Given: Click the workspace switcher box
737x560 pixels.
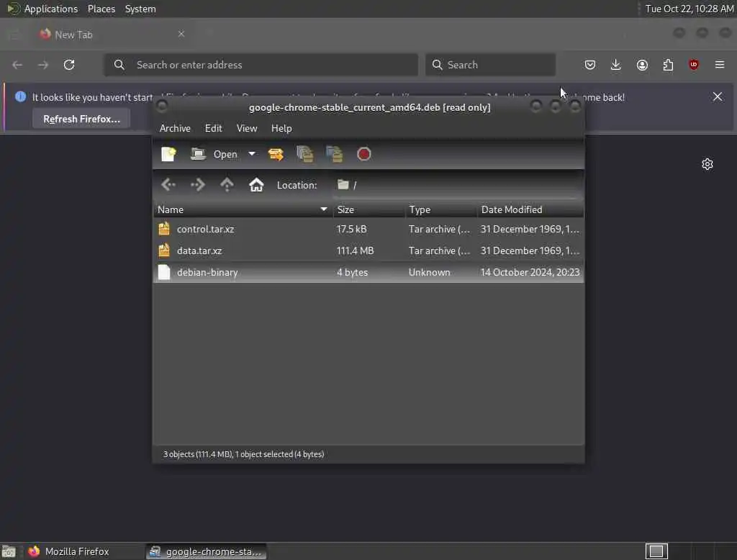Looking at the screenshot, I should point(656,551).
